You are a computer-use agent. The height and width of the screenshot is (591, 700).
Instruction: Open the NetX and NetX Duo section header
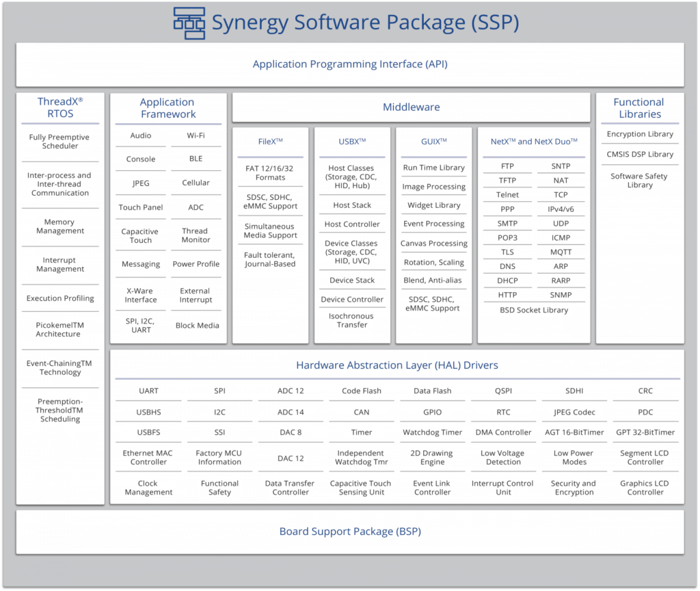[x=535, y=142]
